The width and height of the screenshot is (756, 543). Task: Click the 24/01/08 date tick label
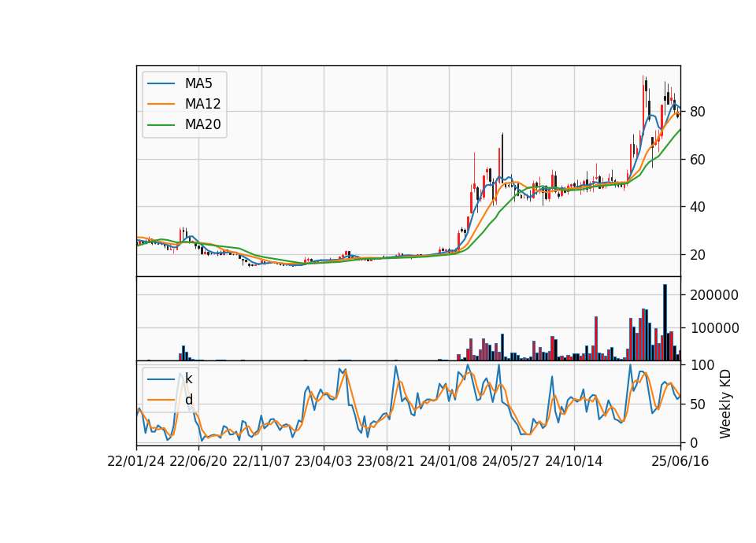[x=449, y=461]
